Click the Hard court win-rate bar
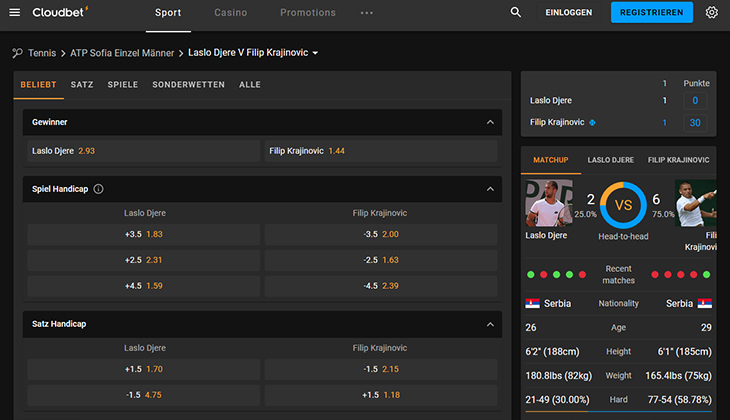Screen dimensions: 730x420 pos(618,412)
